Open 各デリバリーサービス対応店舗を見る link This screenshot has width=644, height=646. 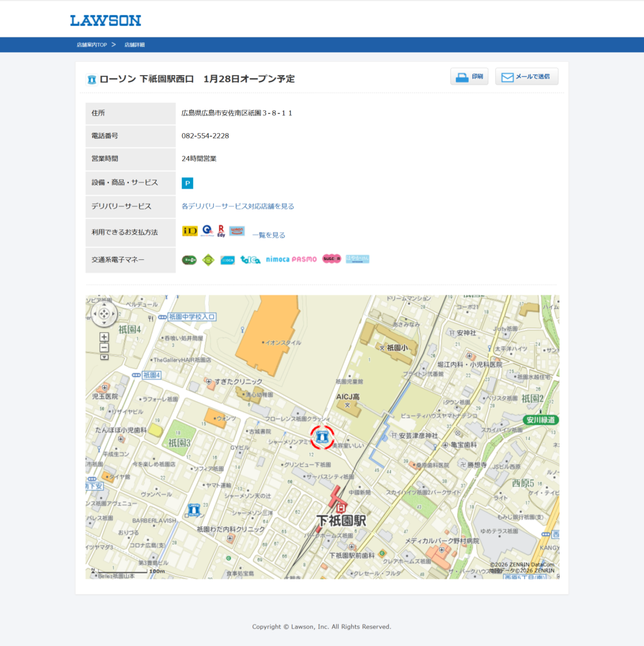[x=238, y=206]
